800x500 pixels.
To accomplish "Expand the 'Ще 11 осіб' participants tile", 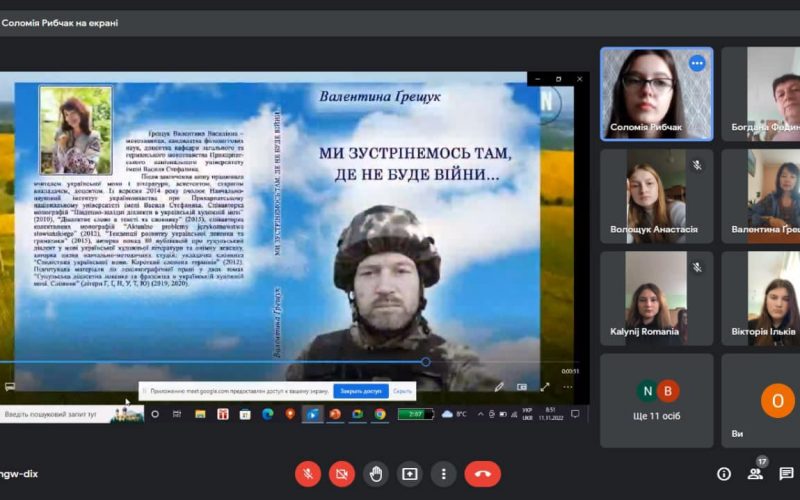I will (656, 399).
